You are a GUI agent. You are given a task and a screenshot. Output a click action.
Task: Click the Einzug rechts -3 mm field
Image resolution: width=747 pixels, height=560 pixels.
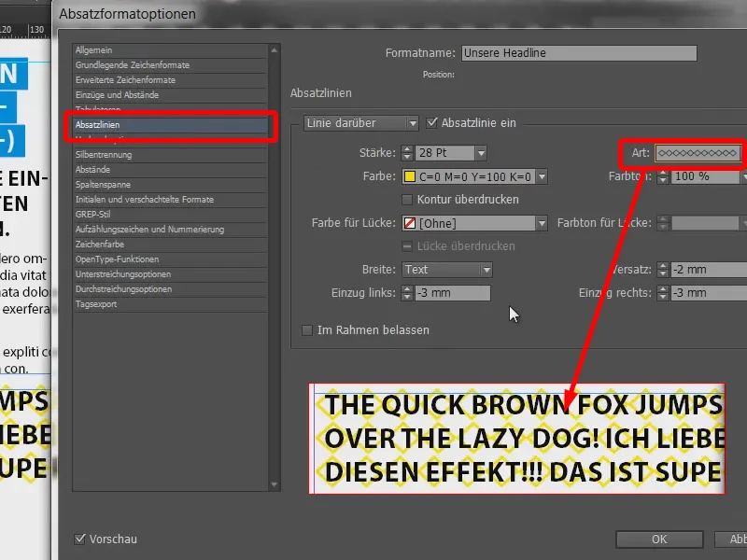709,293
